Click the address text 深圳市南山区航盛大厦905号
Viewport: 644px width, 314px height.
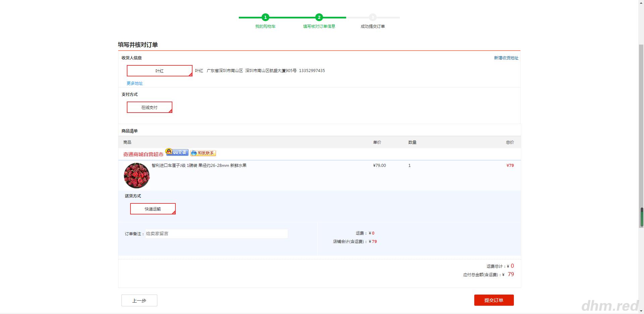(x=271, y=71)
